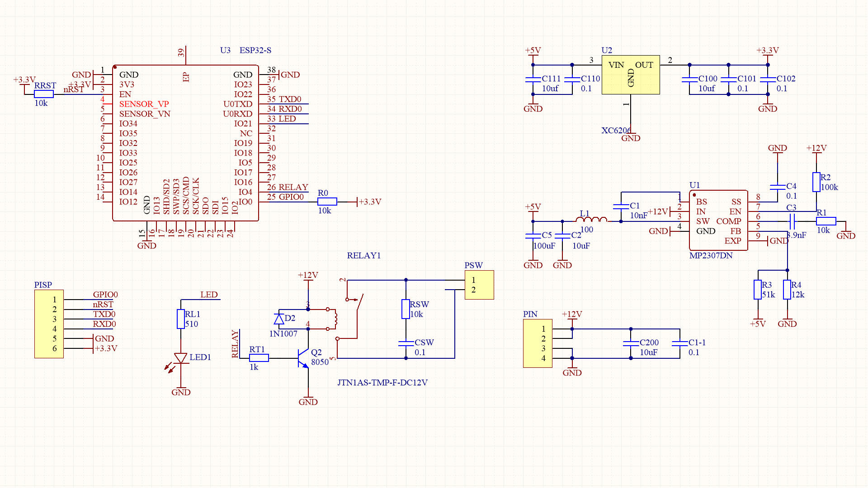Click the nRST net label near RRST

coord(74,89)
